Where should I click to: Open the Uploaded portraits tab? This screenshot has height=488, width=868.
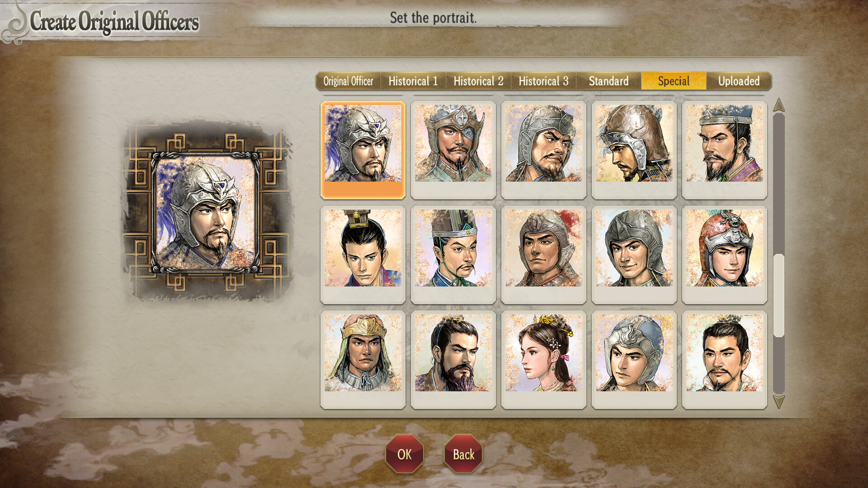[739, 81]
